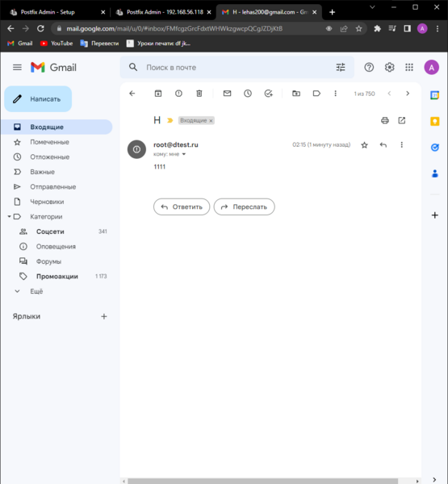The width and height of the screenshot is (448, 484).
Task: Open the Оповещения category
Action: (57, 246)
